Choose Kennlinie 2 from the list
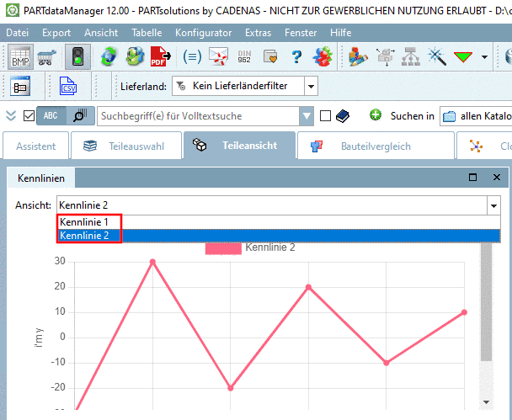Viewport: 512px width, 420px height. [x=278, y=236]
